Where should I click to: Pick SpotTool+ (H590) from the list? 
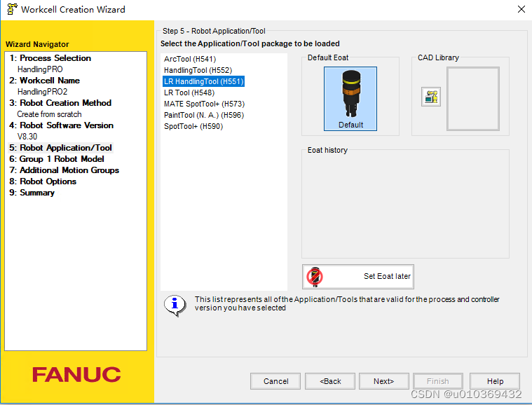(x=193, y=126)
